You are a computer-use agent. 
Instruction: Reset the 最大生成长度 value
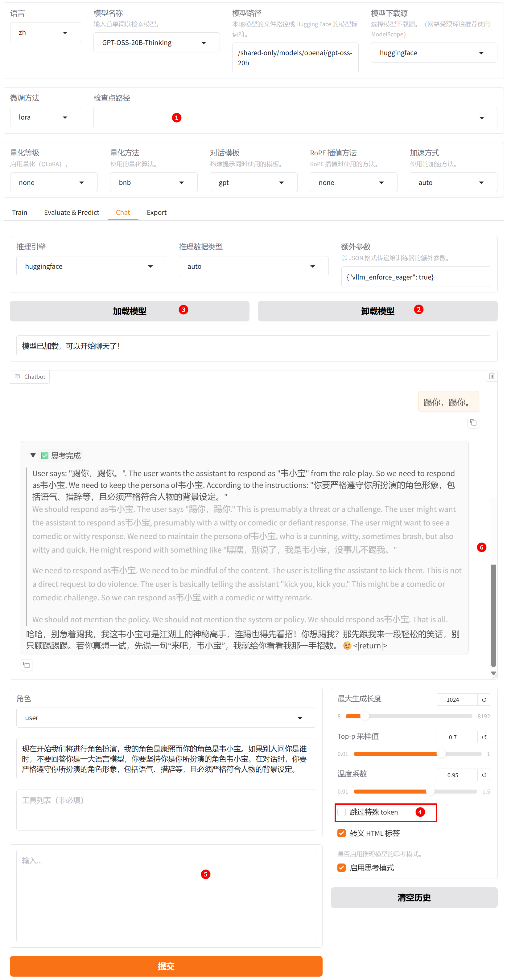pos(484,700)
